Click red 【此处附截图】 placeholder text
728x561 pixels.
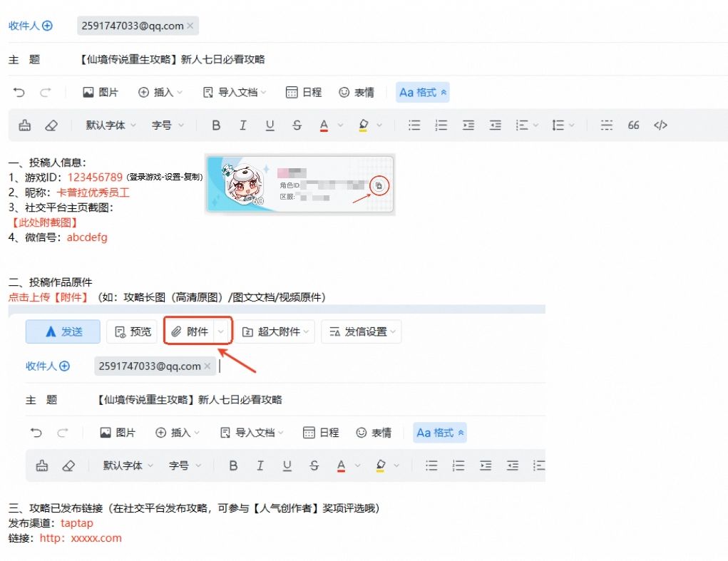coord(43,222)
